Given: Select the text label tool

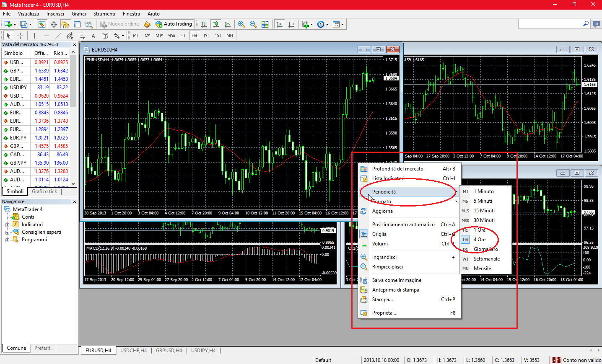Looking at the screenshot, I should pyautogui.click(x=105, y=36).
